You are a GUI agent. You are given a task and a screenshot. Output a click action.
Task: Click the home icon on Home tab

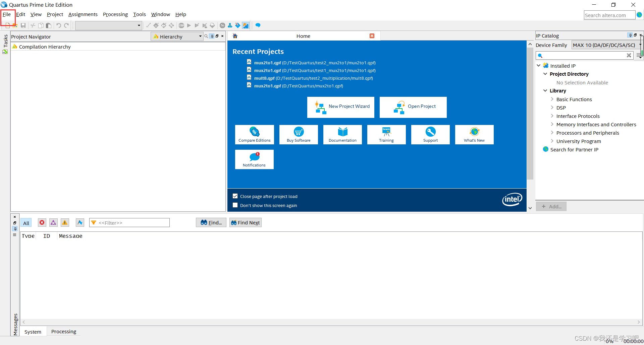click(x=235, y=36)
